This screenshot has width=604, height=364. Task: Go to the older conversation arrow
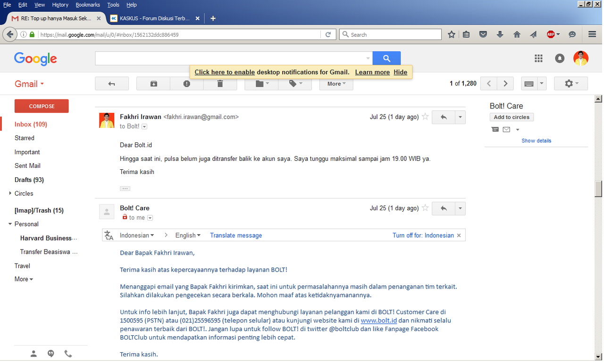coord(505,83)
